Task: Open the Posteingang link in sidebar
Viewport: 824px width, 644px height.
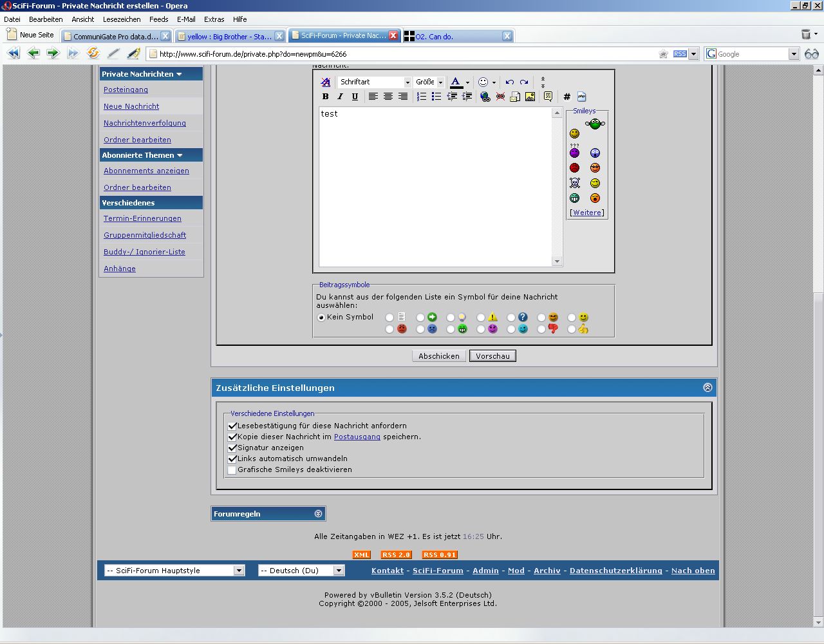Action: (126, 90)
